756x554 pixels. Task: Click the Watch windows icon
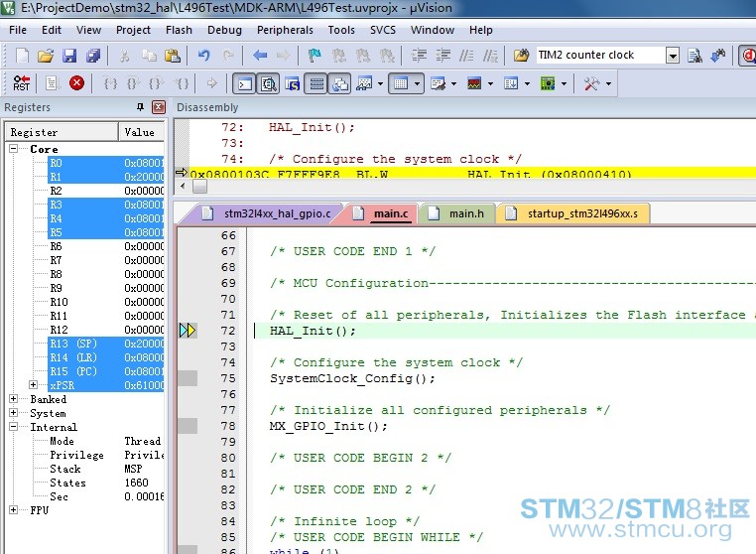(x=364, y=84)
